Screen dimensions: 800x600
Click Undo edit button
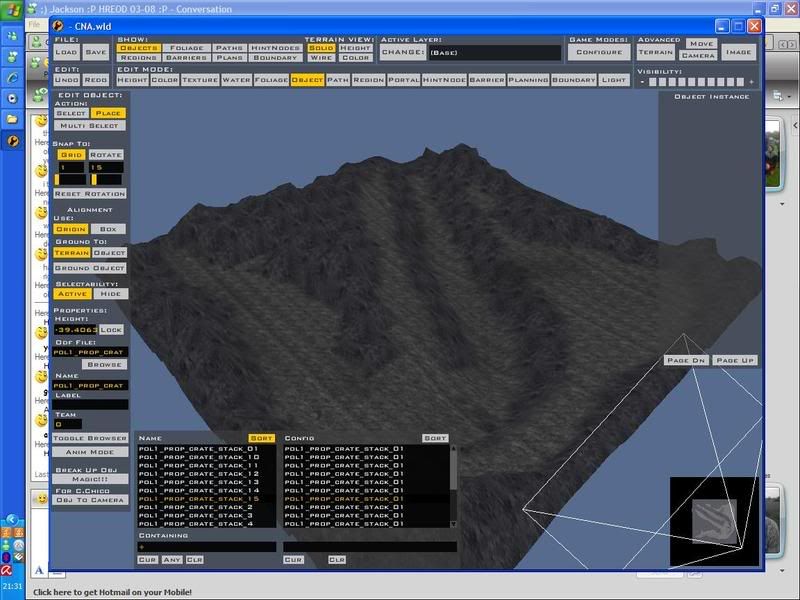(67, 80)
